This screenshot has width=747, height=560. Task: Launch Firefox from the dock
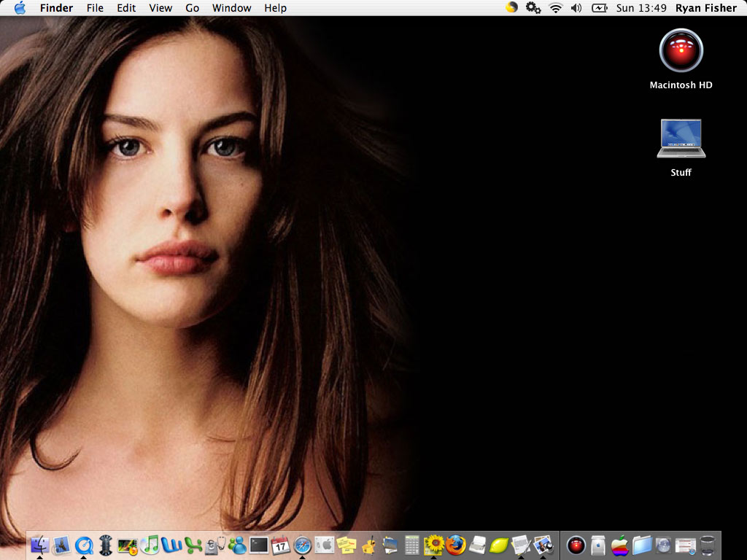click(456, 545)
